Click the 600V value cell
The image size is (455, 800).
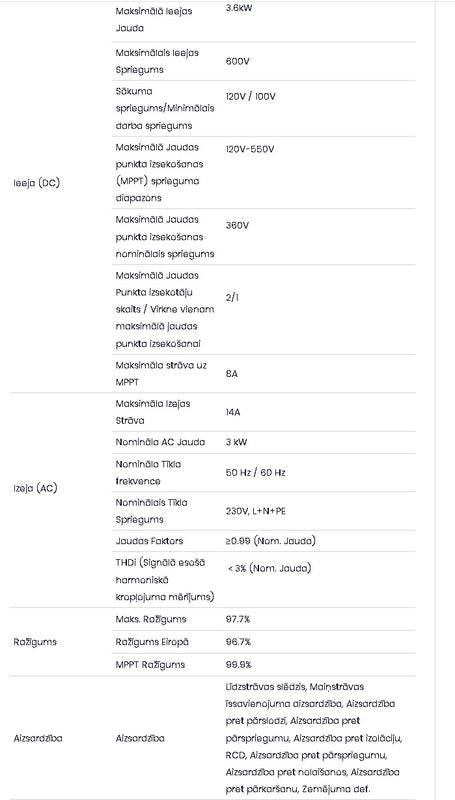coord(238,61)
